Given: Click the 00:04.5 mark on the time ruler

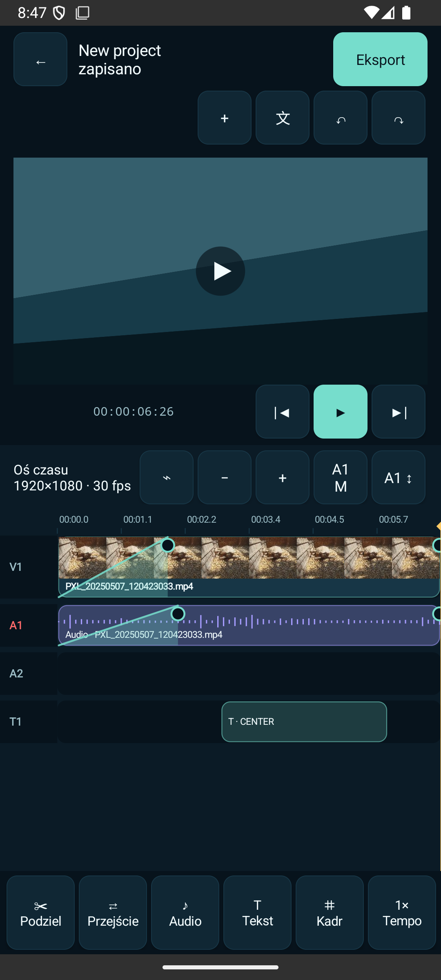Looking at the screenshot, I should click(x=329, y=519).
